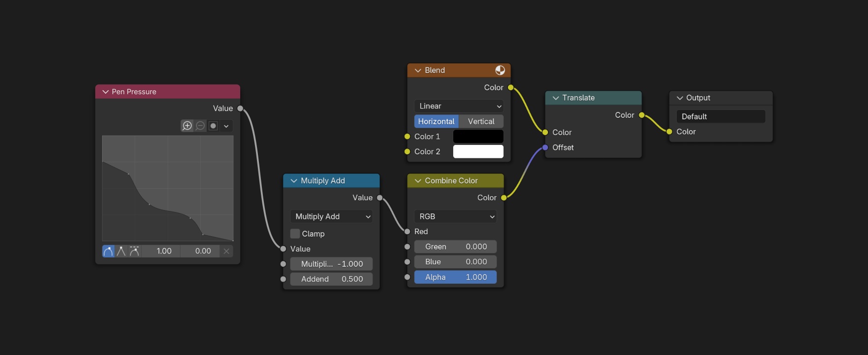The image size is (868, 355).
Task: Set curve handle to auto clamped
Action: pos(134,251)
